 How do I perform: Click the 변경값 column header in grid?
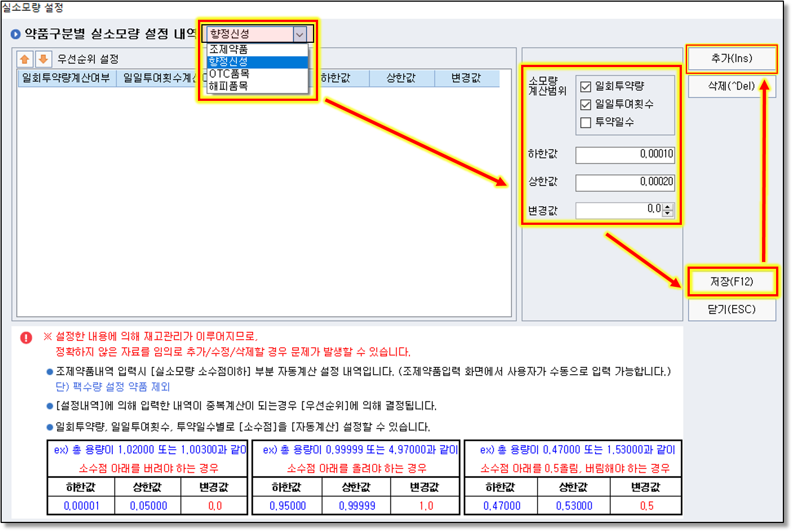[x=466, y=78]
